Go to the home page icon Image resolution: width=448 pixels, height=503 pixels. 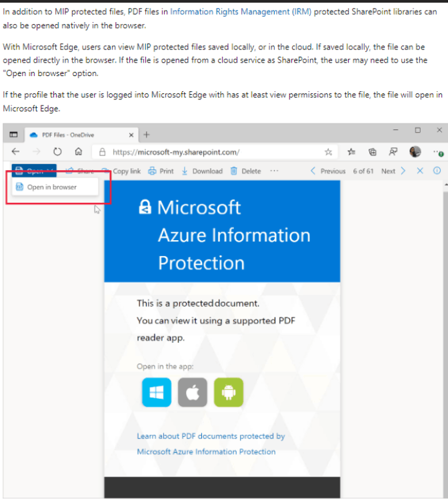point(79,151)
